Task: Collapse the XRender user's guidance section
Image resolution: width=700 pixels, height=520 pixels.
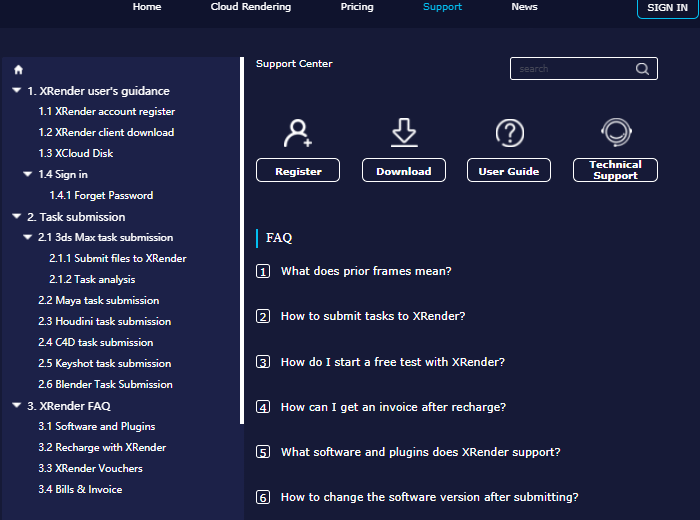Action: (16, 91)
